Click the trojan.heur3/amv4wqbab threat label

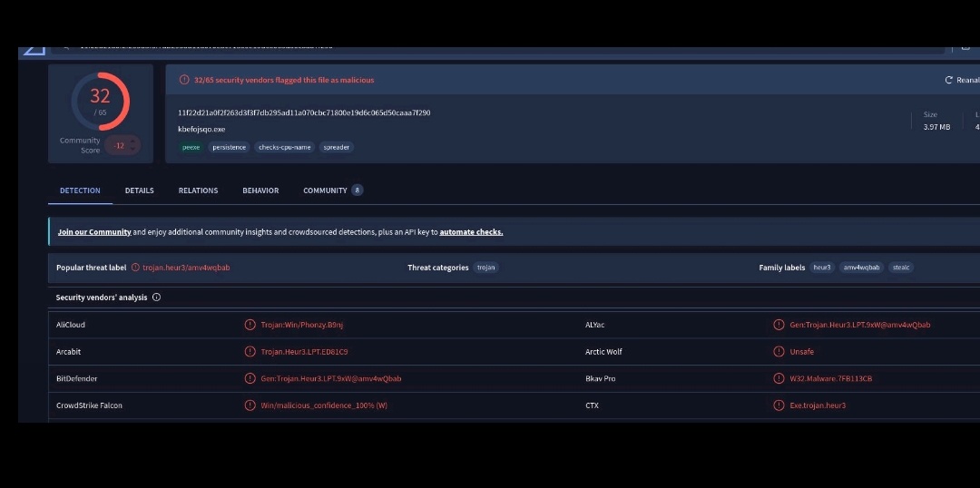point(186,268)
